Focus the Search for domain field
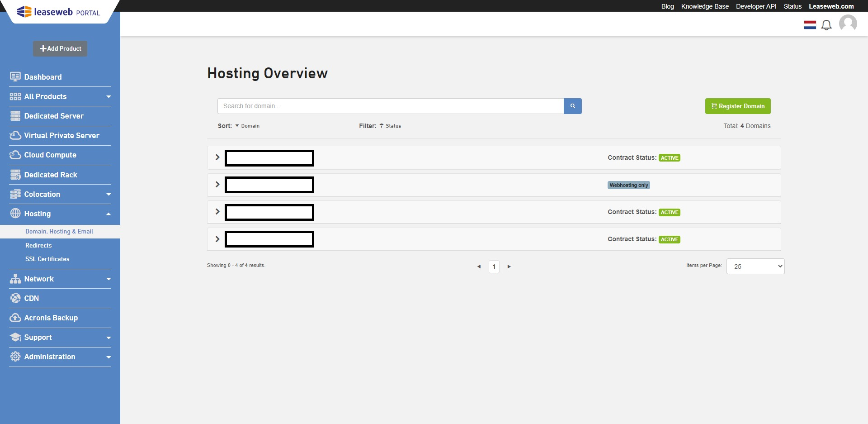868x424 pixels. coord(390,106)
